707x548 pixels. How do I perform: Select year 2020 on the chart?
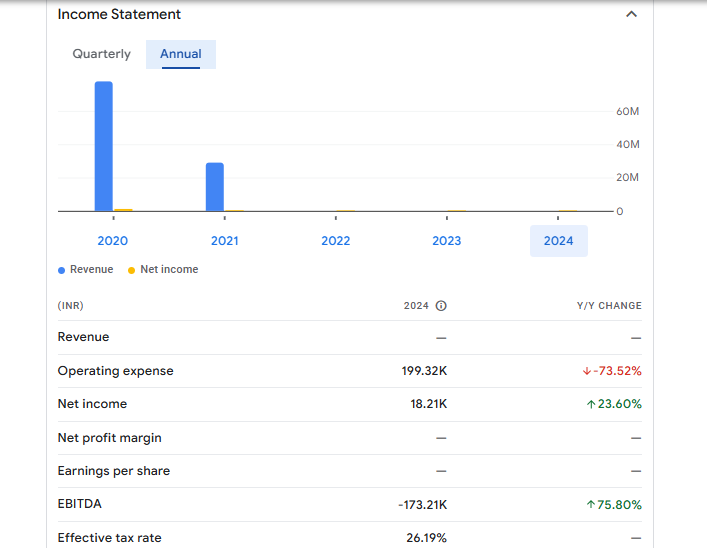coord(113,241)
